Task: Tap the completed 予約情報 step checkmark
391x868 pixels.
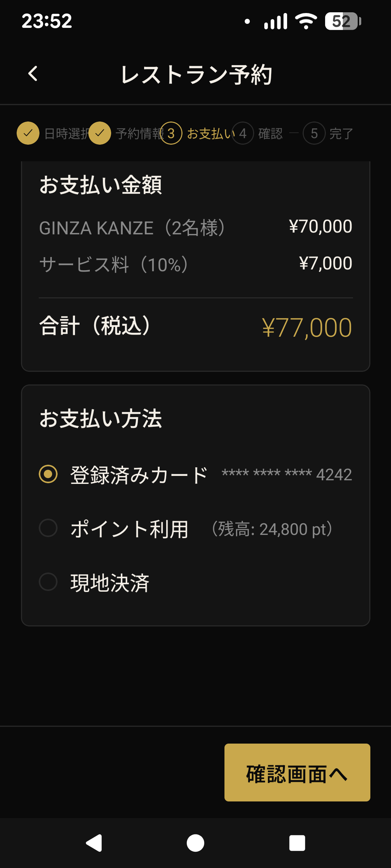Action: (x=100, y=133)
